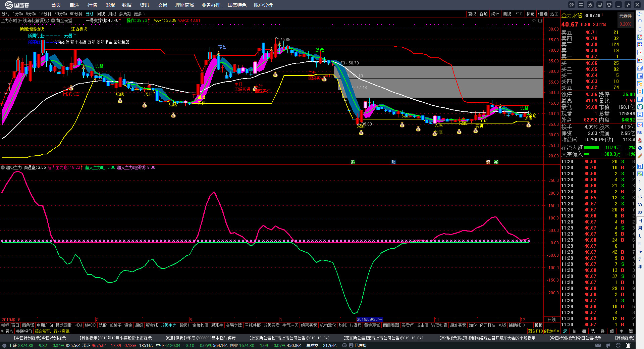The width and height of the screenshot is (644, 349).
Task: Open the fx formula manager icon
Action: 590,5
